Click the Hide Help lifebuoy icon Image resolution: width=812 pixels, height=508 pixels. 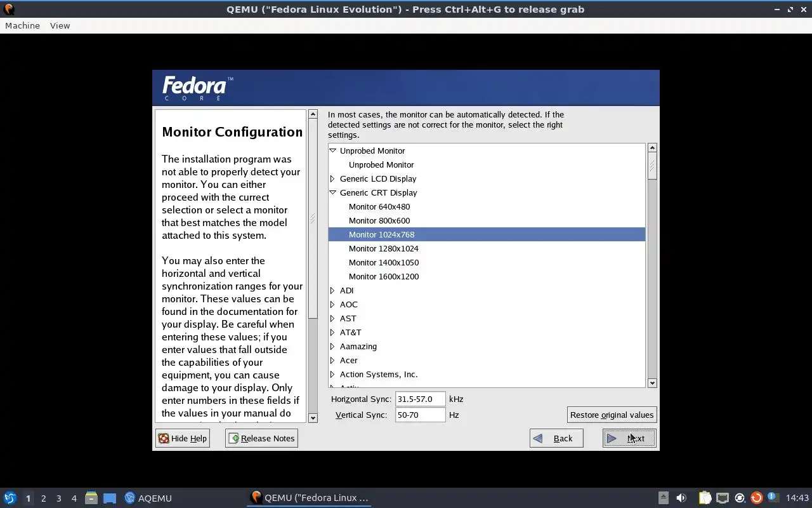[x=164, y=438]
